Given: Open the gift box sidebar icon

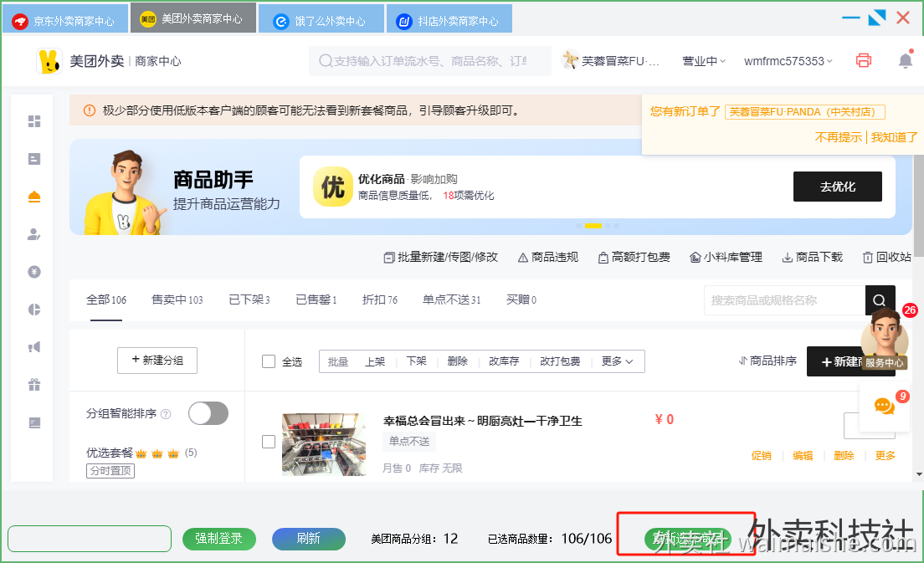Looking at the screenshot, I should pyautogui.click(x=34, y=385).
